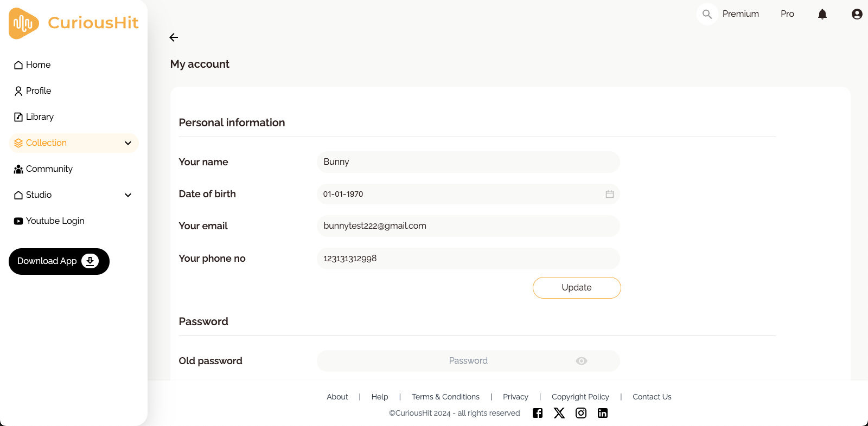This screenshot has height=426, width=868.
Task: Open the X social icon
Action: [x=559, y=413]
